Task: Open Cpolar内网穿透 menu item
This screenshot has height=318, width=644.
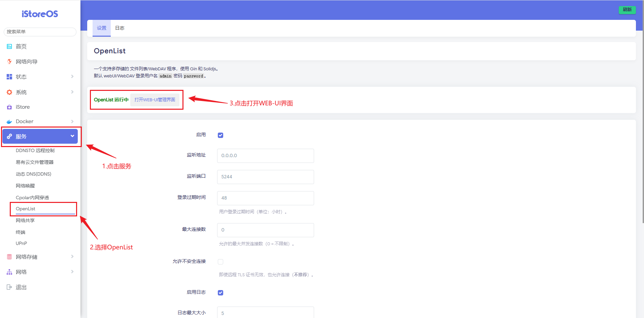Action: pyautogui.click(x=32, y=198)
